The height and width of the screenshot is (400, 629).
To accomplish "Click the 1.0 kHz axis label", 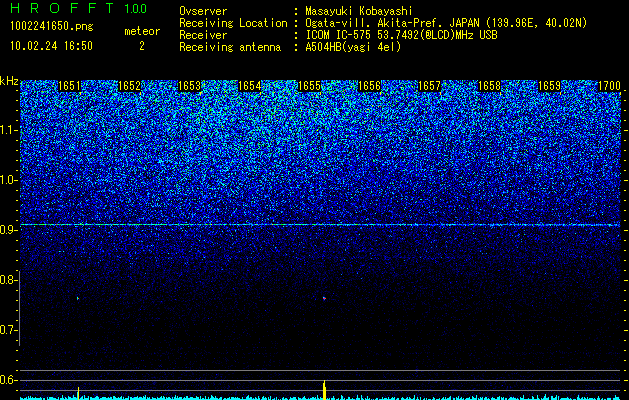I will pyautogui.click(x=7, y=180).
